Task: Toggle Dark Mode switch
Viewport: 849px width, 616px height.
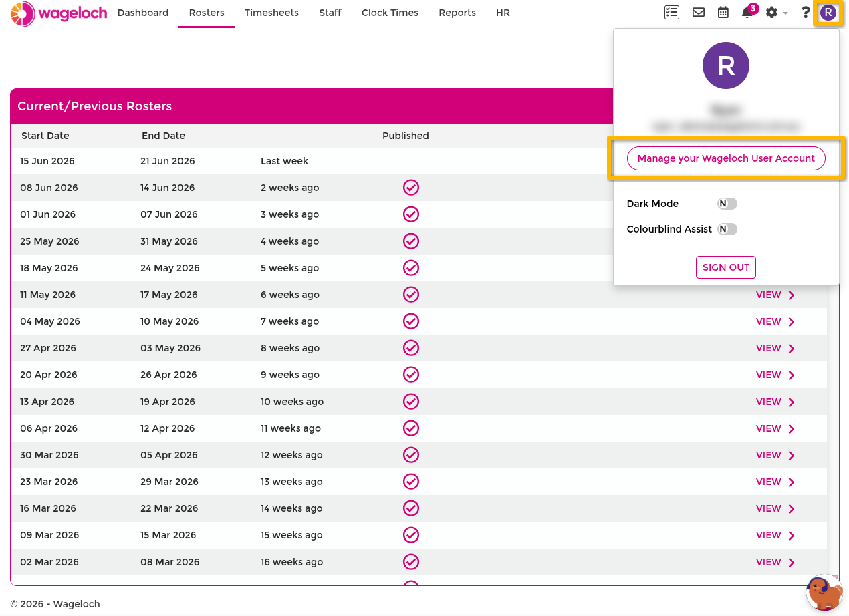Action: coord(727,204)
